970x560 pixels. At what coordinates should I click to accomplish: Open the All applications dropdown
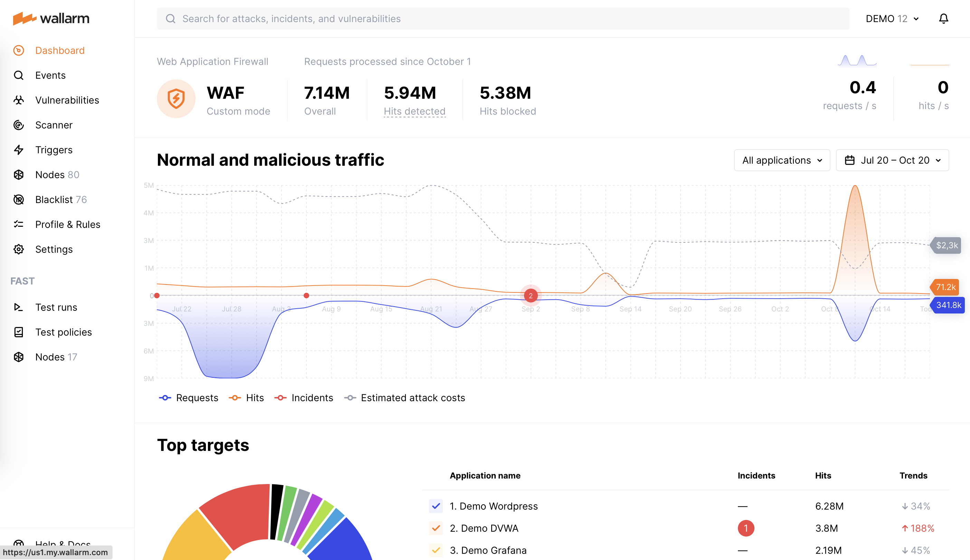click(781, 160)
